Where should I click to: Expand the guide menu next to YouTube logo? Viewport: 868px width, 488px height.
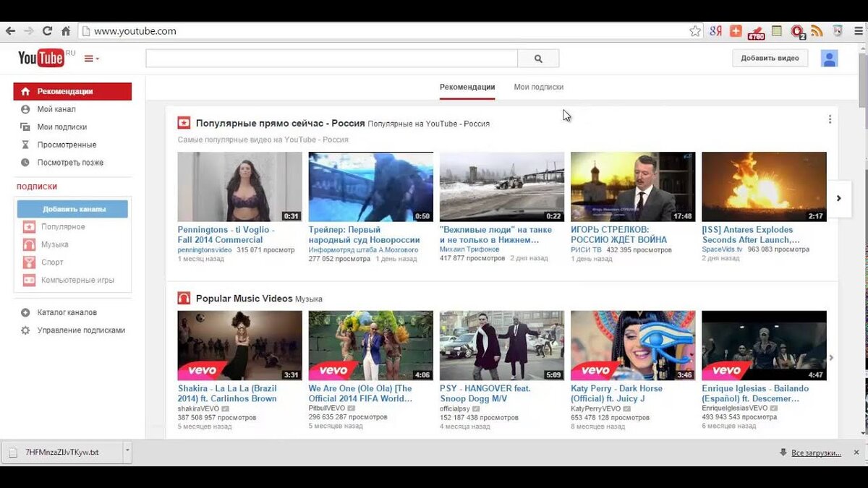tap(91, 59)
